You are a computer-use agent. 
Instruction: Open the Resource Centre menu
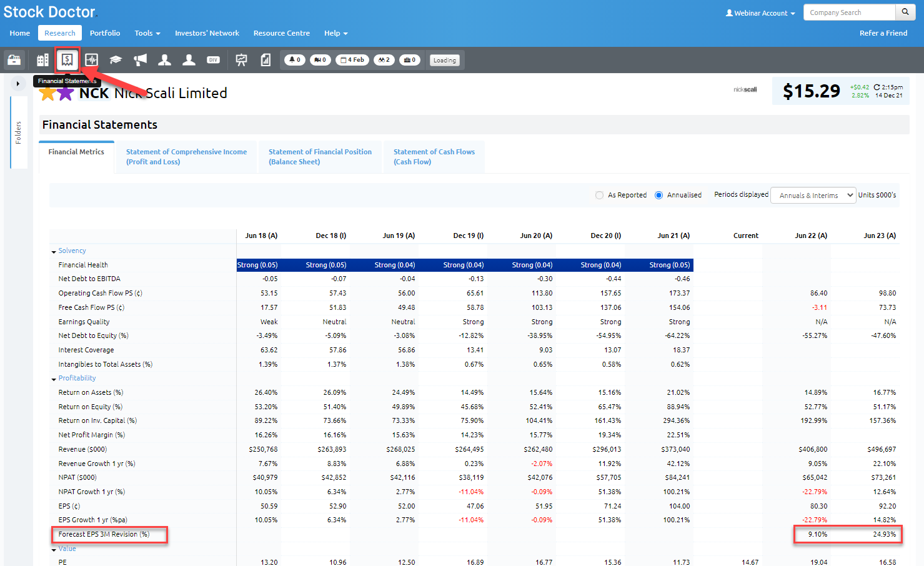(x=282, y=33)
